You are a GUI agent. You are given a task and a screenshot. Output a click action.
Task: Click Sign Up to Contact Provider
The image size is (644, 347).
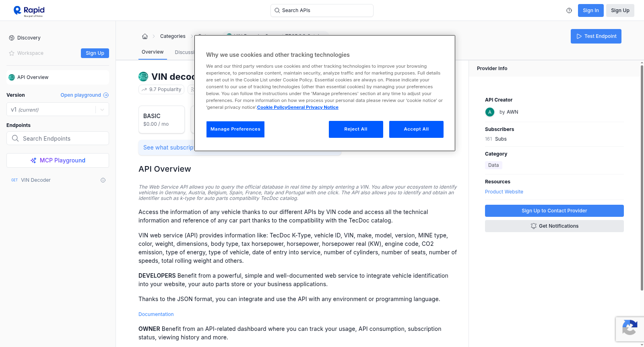pos(554,211)
